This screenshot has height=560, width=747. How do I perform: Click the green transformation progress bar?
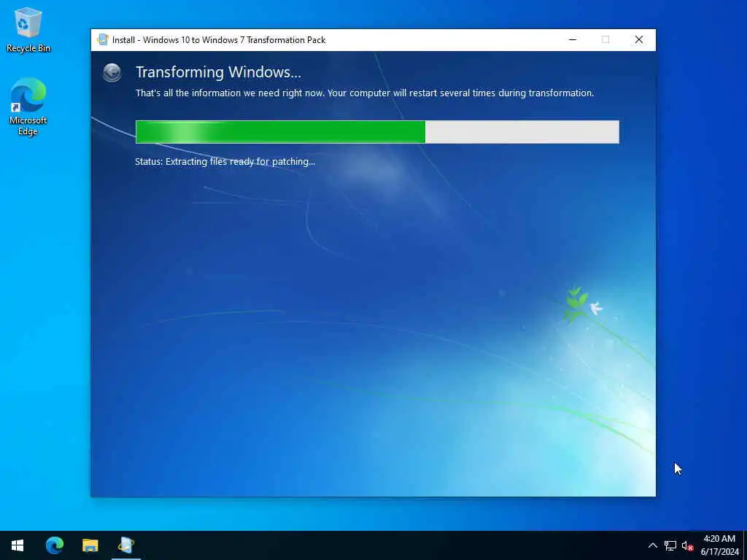377,132
